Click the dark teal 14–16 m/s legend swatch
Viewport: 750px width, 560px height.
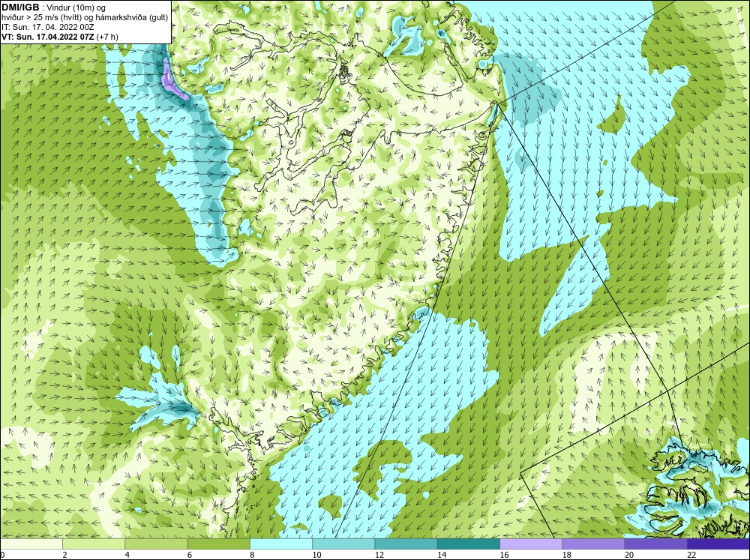(469, 544)
